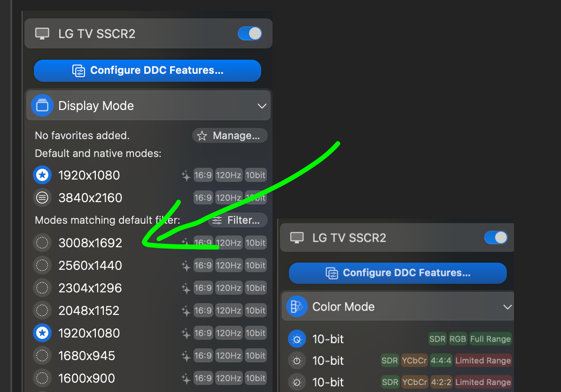Click the monitor icon in the Color Mode panel
Viewport: 561px width, 392px height.
[296, 238]
